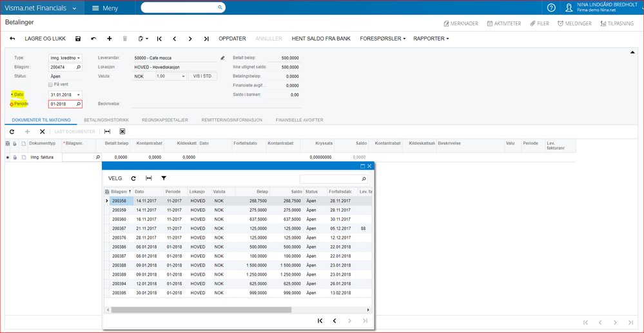
Task: Select Dokumenter til matching tab
Action: tap(41, 120)
